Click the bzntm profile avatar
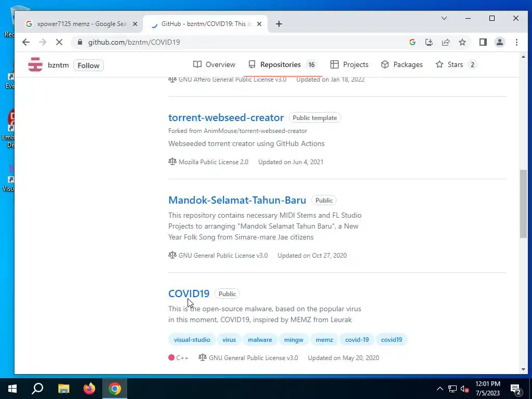Screen dimensions: 532x399 coord(35,65)
